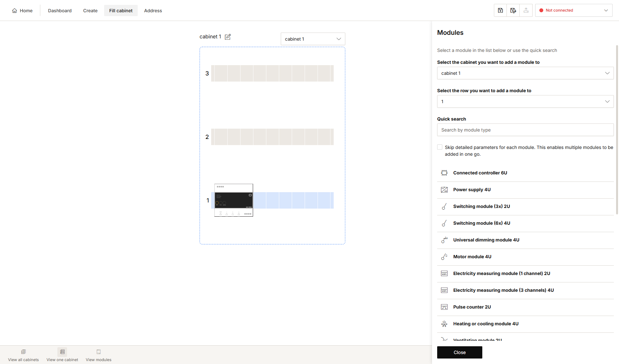
Task: Choose Pulse counter 2U module
Action: [x=525, y=307]
